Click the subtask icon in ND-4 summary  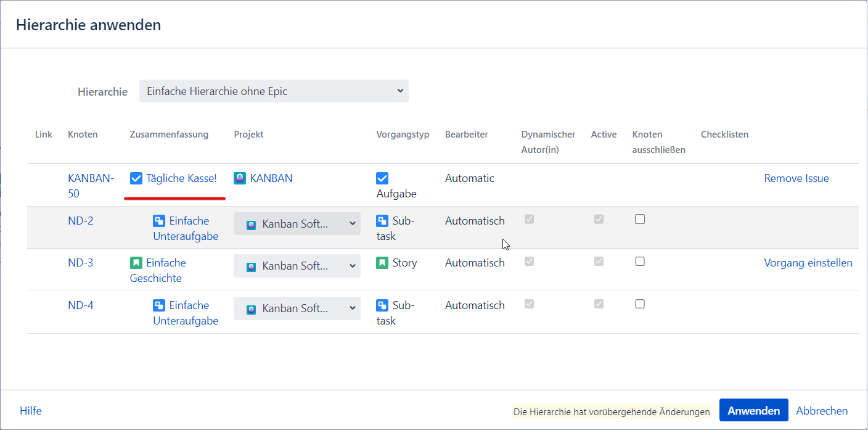pos(159,305)
